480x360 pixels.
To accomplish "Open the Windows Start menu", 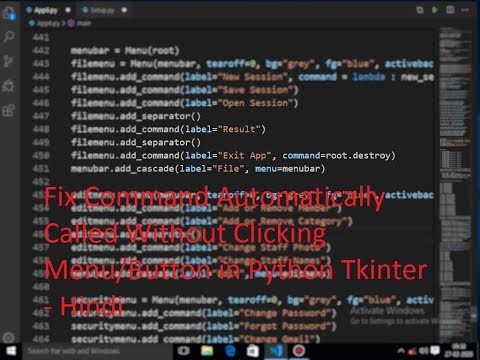I will click(11, 351).
